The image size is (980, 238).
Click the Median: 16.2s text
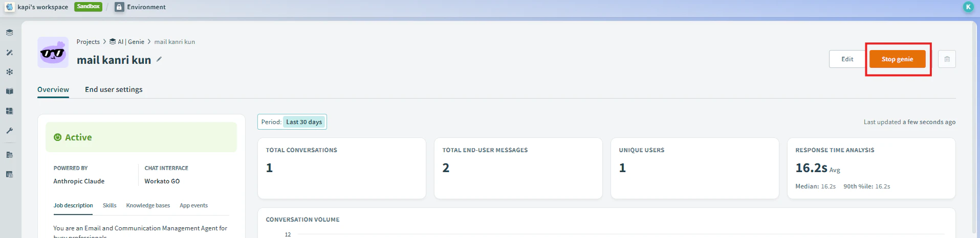815,186
